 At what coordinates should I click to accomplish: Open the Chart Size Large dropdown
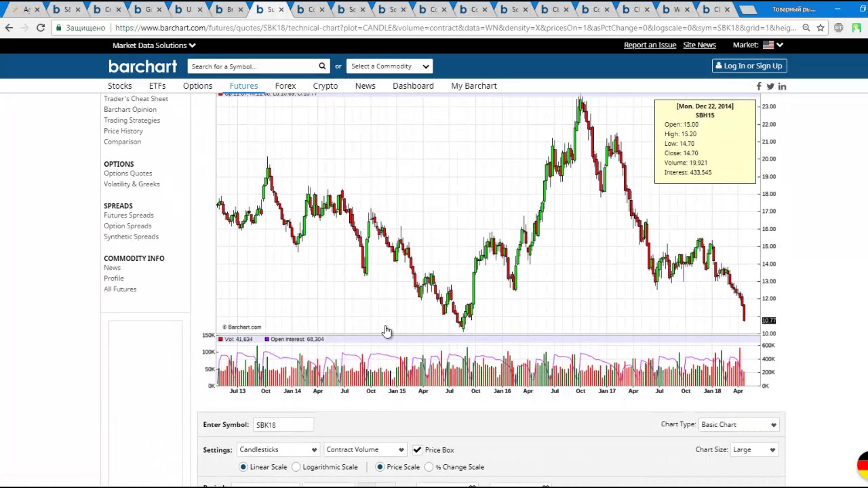click(x=755, y=450)
